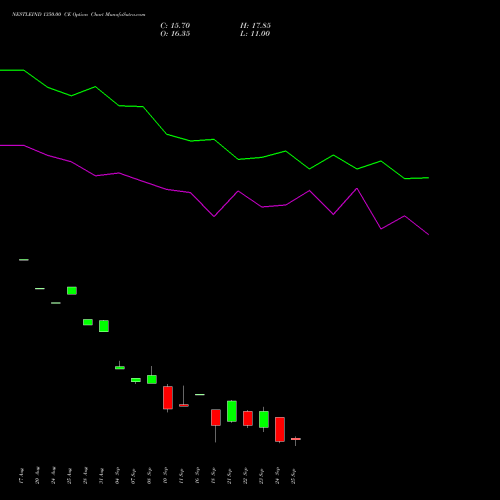
Task: Click the red candlestick above 24 Sep
Action: click(280, 429)
